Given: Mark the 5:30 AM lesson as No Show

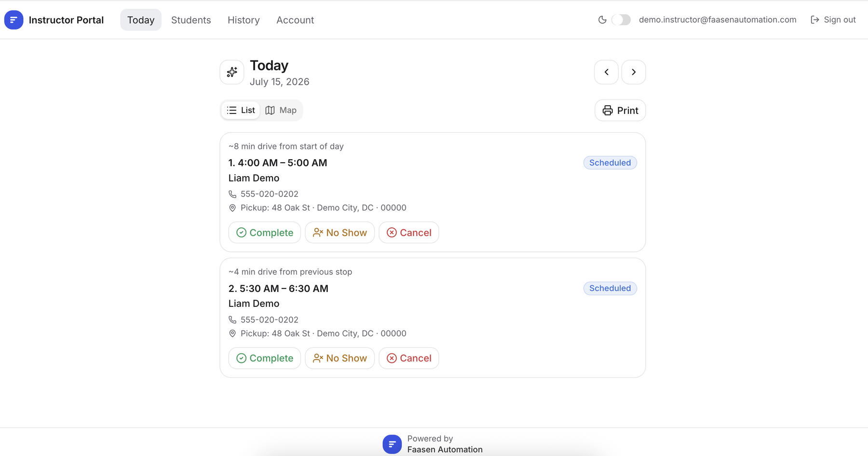Looking at the screenshot, I should tap(340, 358).
